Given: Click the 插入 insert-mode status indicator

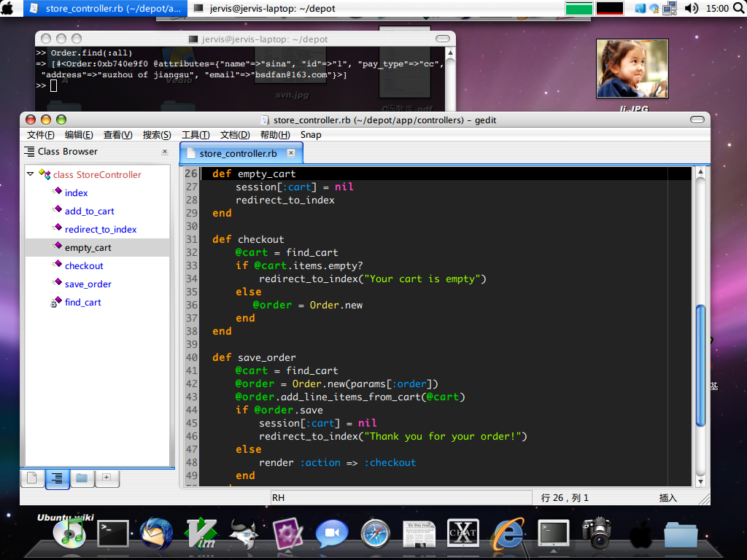Looking at the screenshot, I should [x=668, y=497].
